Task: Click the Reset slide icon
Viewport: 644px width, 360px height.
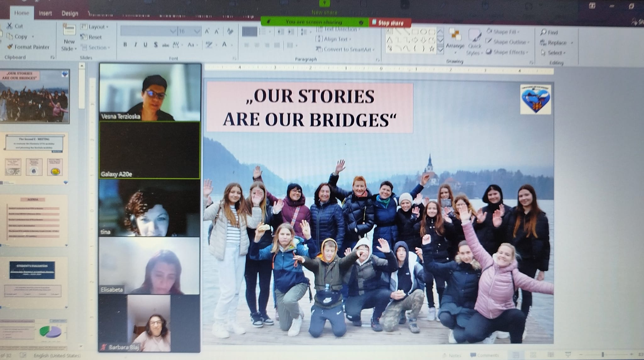Action: coord(84,37)
